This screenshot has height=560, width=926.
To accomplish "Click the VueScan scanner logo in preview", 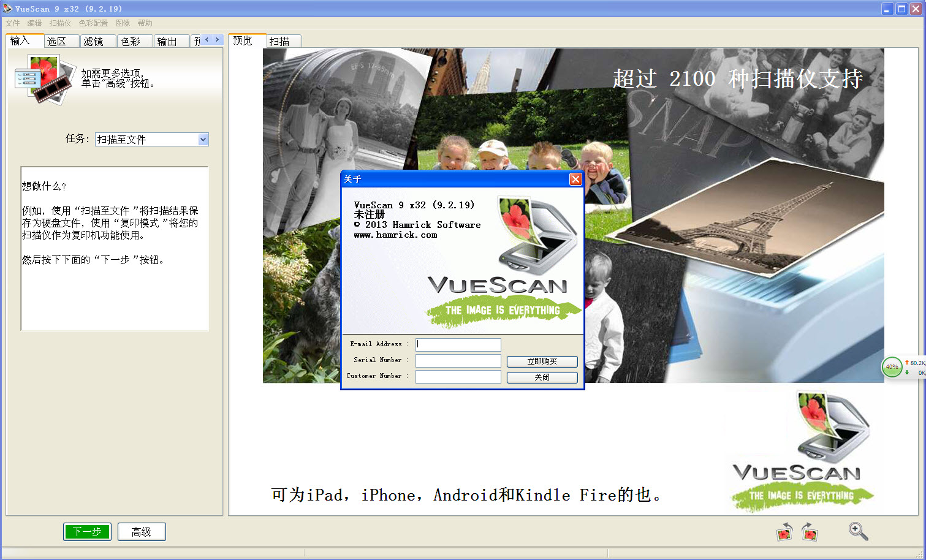I will (802, 451).
